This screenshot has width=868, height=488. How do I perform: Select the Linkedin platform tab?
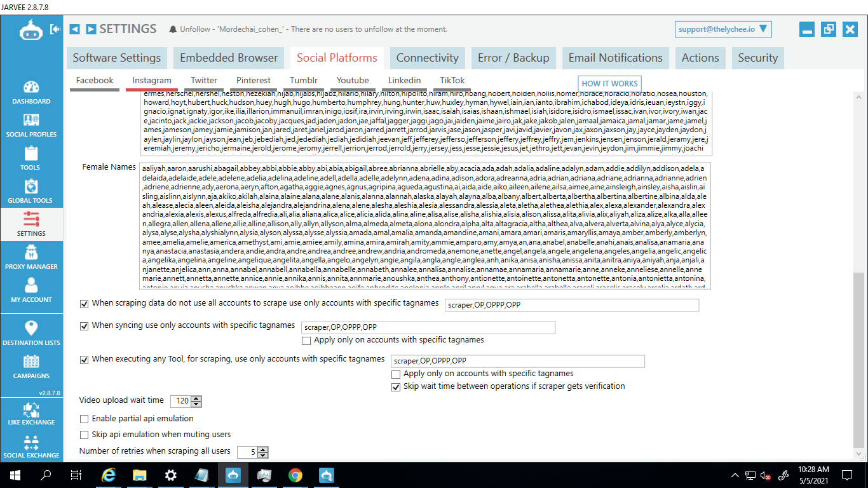tap(404, 81)
